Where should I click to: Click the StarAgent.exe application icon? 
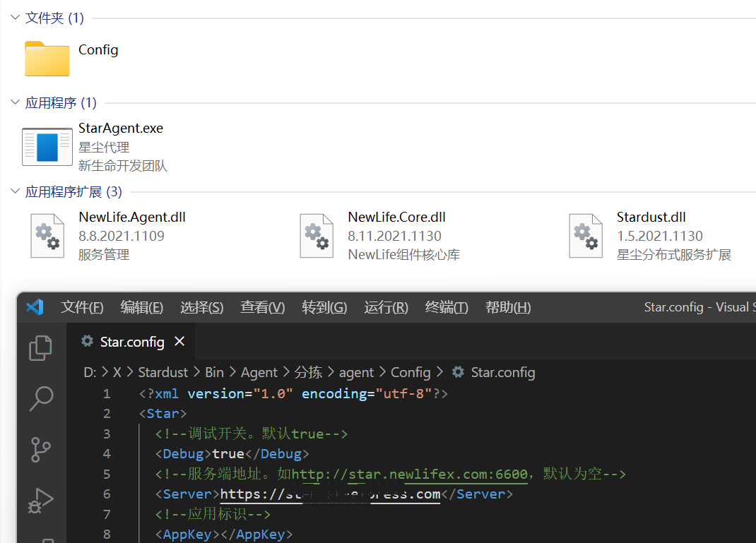(x=47, y=147)
